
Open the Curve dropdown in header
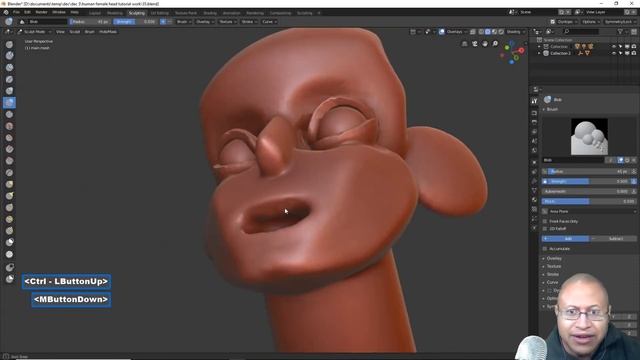[x=269, y=22]
